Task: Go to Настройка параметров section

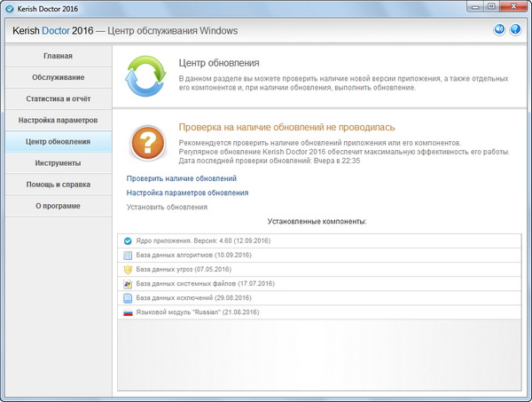Action: coord(59,120)
